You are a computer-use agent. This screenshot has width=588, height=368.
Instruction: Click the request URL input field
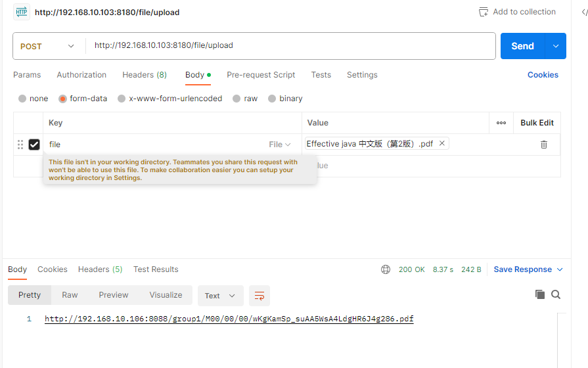(290, 46)
